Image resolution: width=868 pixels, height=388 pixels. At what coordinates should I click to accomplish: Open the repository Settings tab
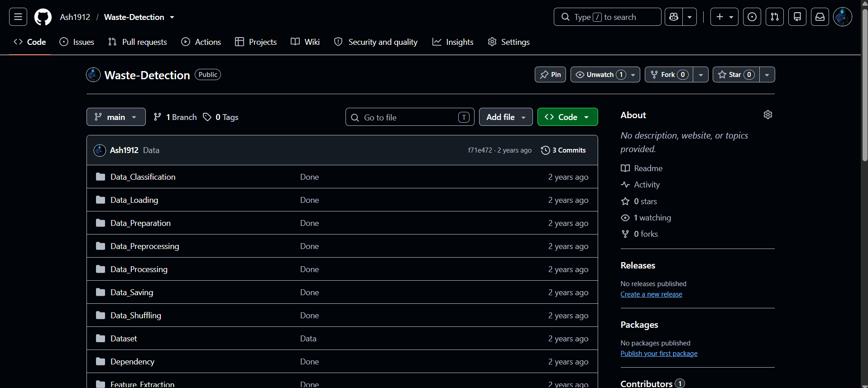coord(508,42)
